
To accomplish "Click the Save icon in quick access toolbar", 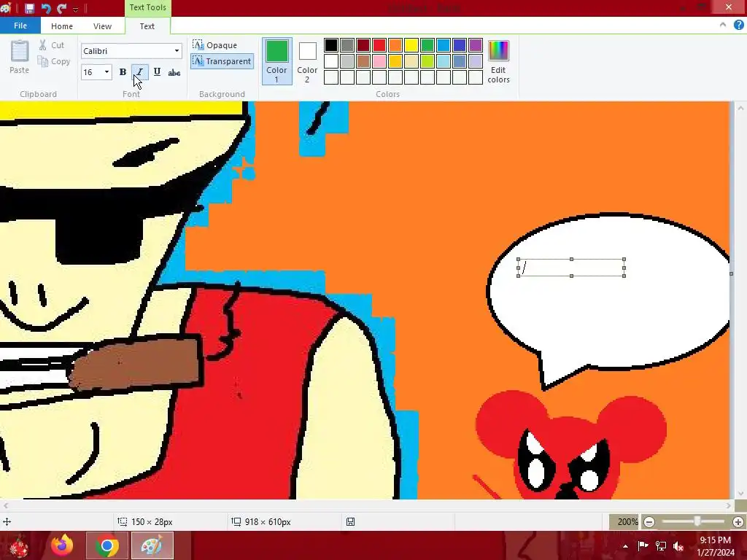I will pyautogui.click(x=29, y=8).
